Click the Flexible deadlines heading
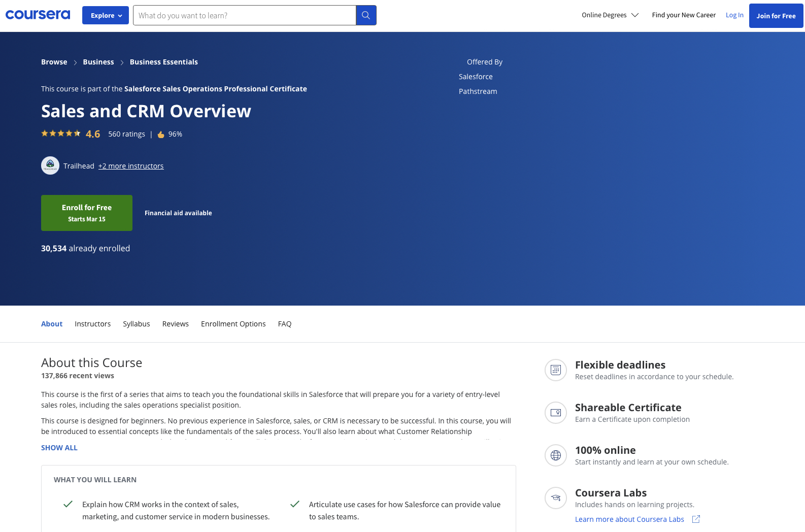This screenshot has height=532, width=805. coord(620,365)
